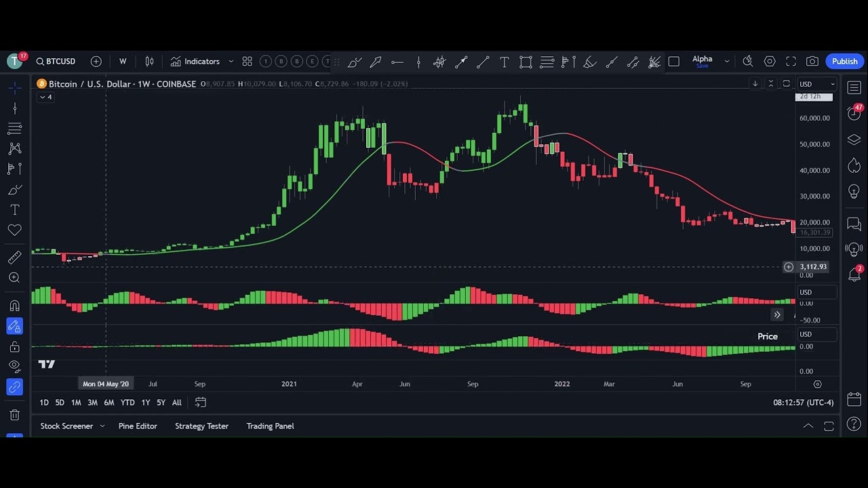Open the BTCUSD symbol search
The width and height of the screenshot is (868, 488).
coord(56,62)
